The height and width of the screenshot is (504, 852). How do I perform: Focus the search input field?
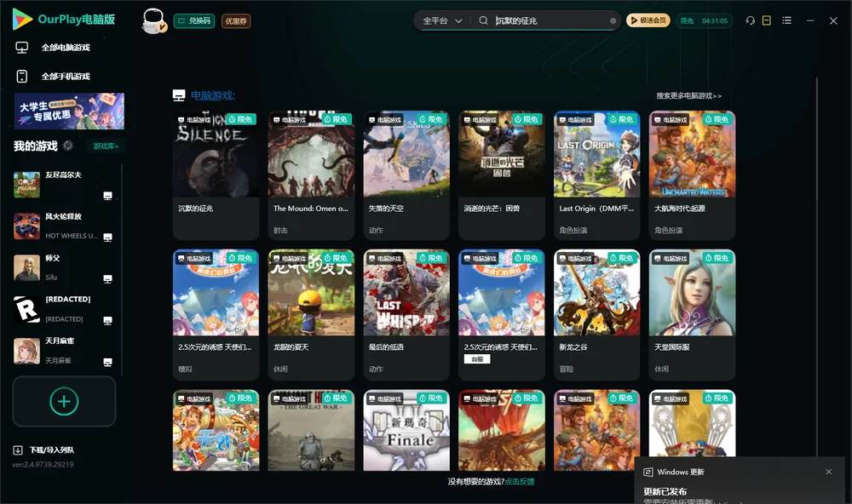click(550, 20)
